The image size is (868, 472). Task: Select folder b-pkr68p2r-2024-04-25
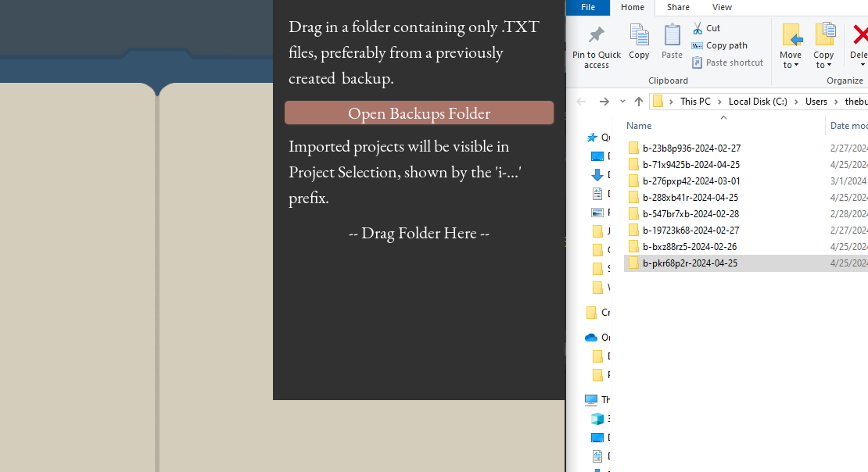(x=690, y=263)
